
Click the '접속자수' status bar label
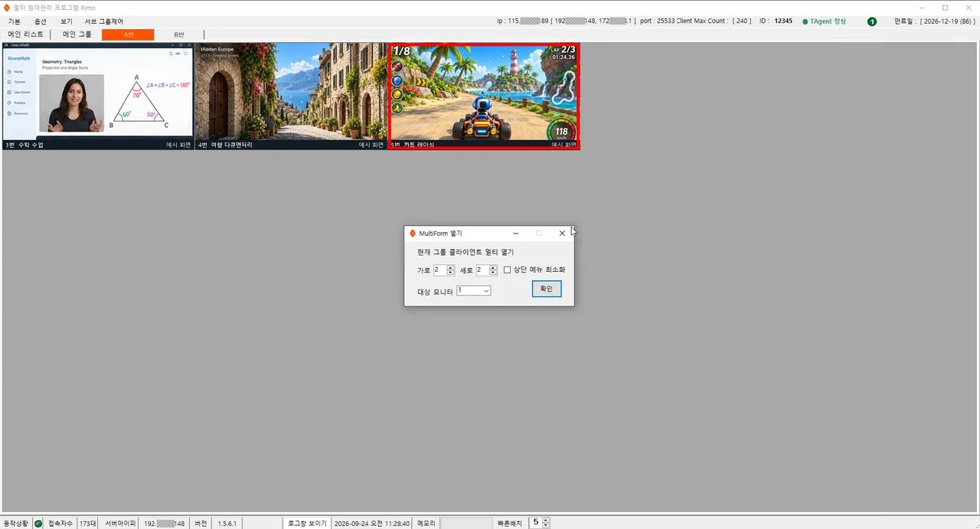pos(60,524)
